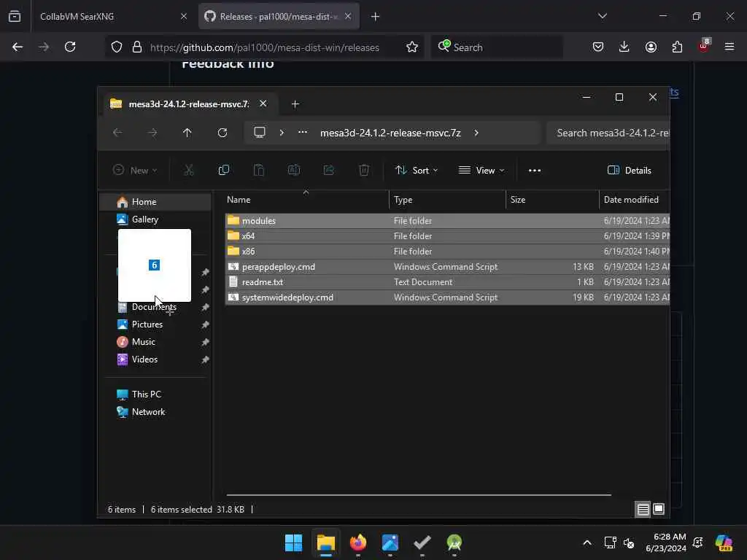Viewport: 747px width, 560px height.
Task: Go up one folder level in Explorer
Action: (x=187, y=133)
